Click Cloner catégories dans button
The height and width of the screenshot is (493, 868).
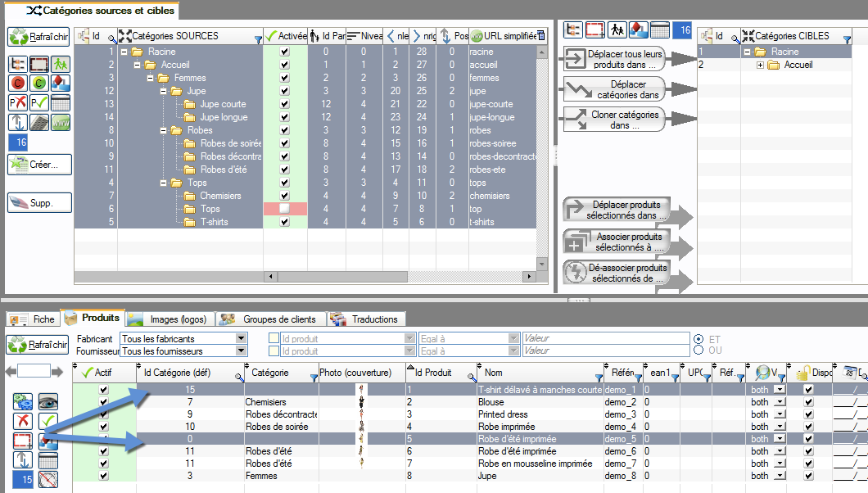(617, 120)
